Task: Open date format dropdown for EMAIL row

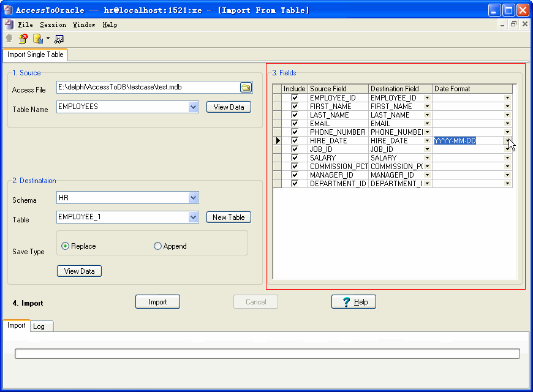Action: [x=507, y=123]
